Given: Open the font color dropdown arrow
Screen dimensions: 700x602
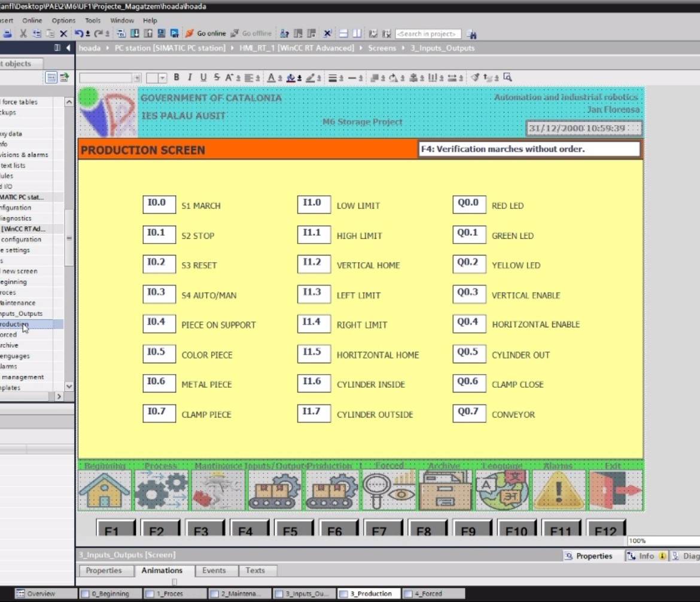Looking at the screenshot, I should (x=279, y=78).
